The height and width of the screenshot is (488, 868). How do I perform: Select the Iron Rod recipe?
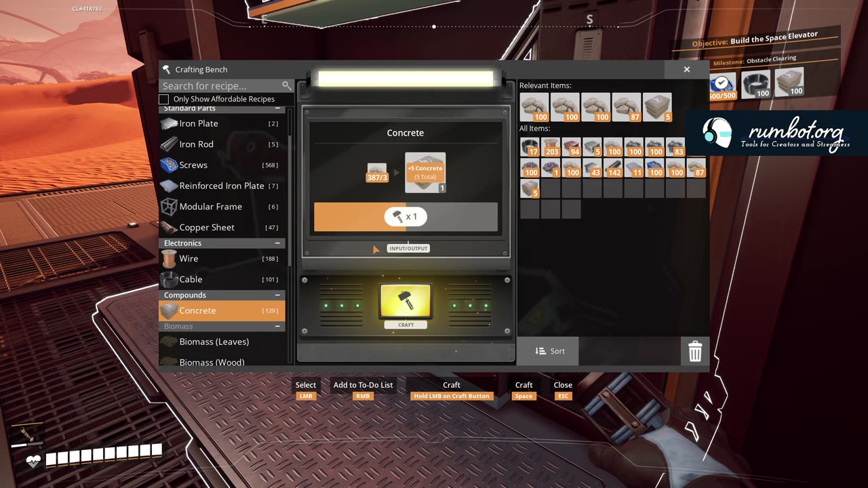222,144
